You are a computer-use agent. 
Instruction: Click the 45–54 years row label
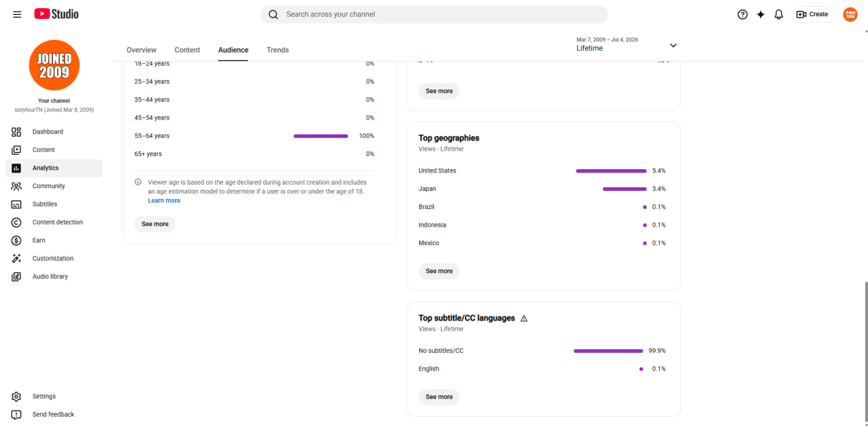click(152, 118)
